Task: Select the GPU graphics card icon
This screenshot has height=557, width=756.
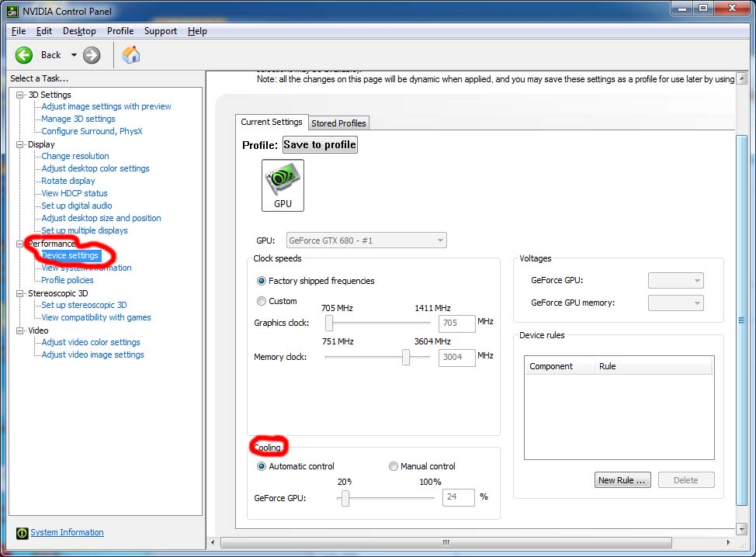Action: pyautogui.click(x=283, y=185)
